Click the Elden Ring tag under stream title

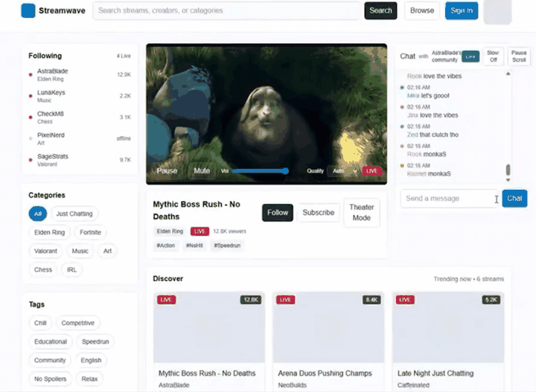point(170,231)
